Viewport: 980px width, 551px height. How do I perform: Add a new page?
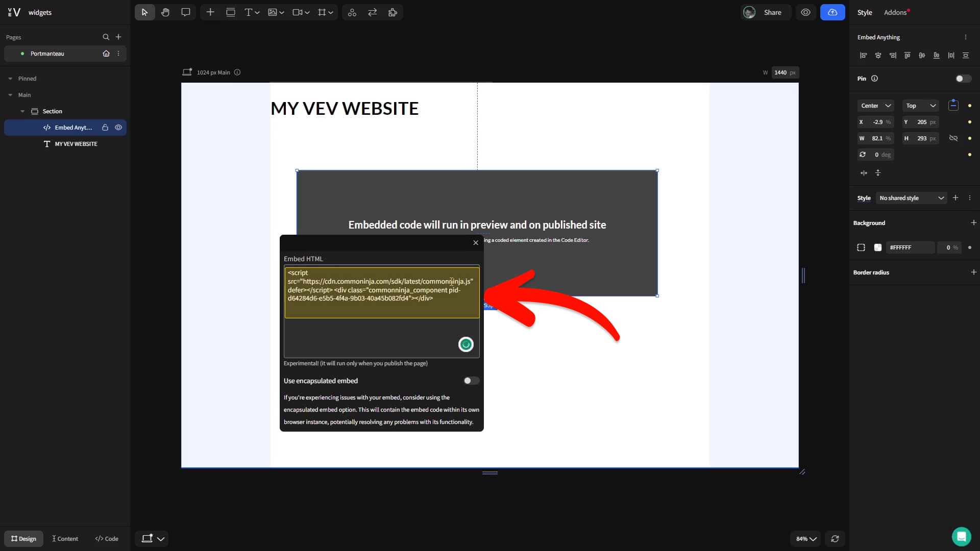(x=118, y=37)
